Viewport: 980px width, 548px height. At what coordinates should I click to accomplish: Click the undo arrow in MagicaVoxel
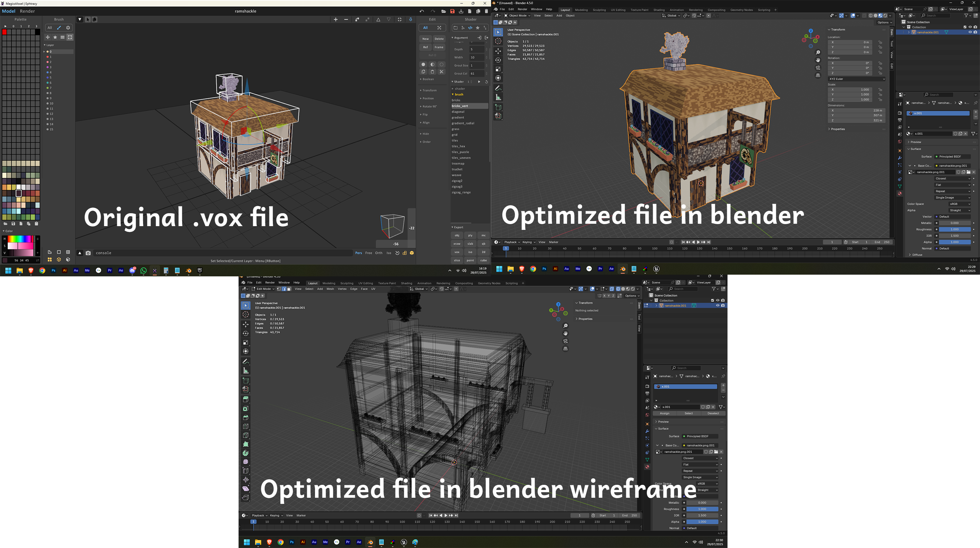click(421, 12)
